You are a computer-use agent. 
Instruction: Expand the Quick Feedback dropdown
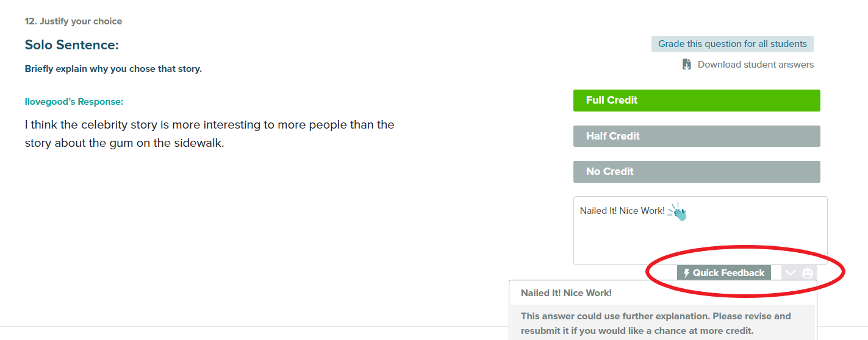[724, 273]
